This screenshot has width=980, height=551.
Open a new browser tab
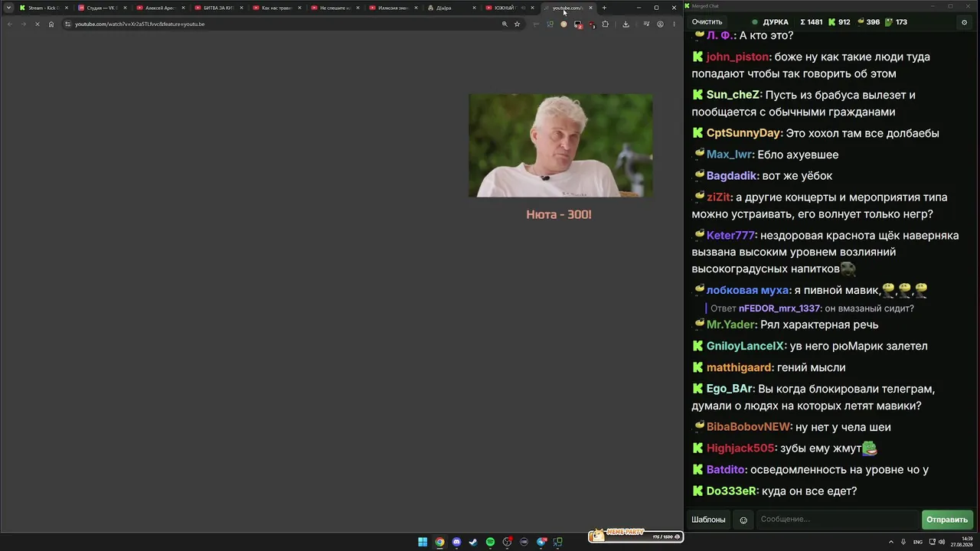[604, 8]
